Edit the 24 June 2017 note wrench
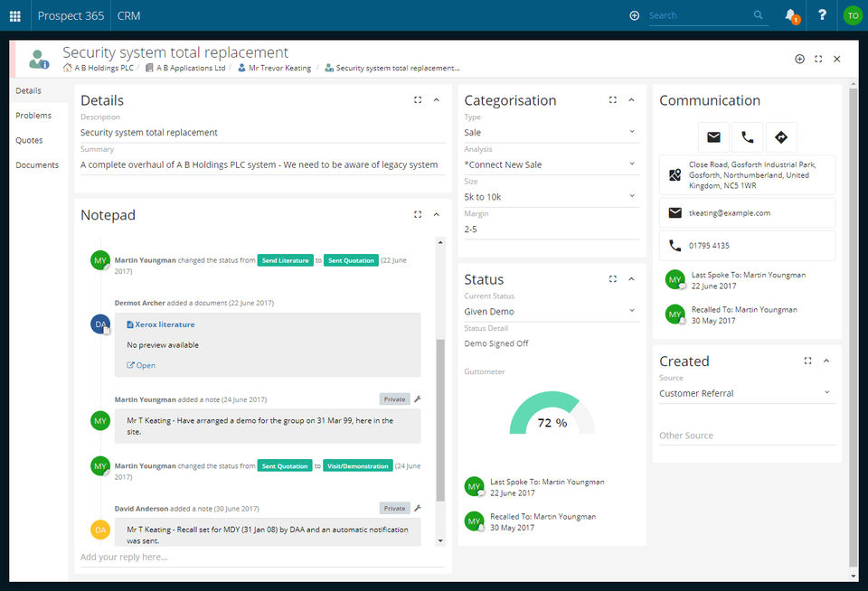This screenshot has width=868, height=591. click(418, 399)
